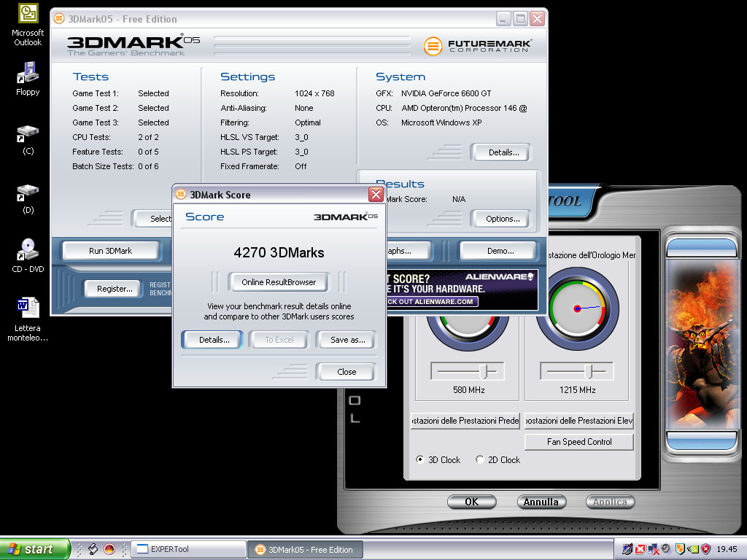The width and height of the screenshot is (747, 560).
Task: Click the red round quick launch icon
Action: [109, 549]
